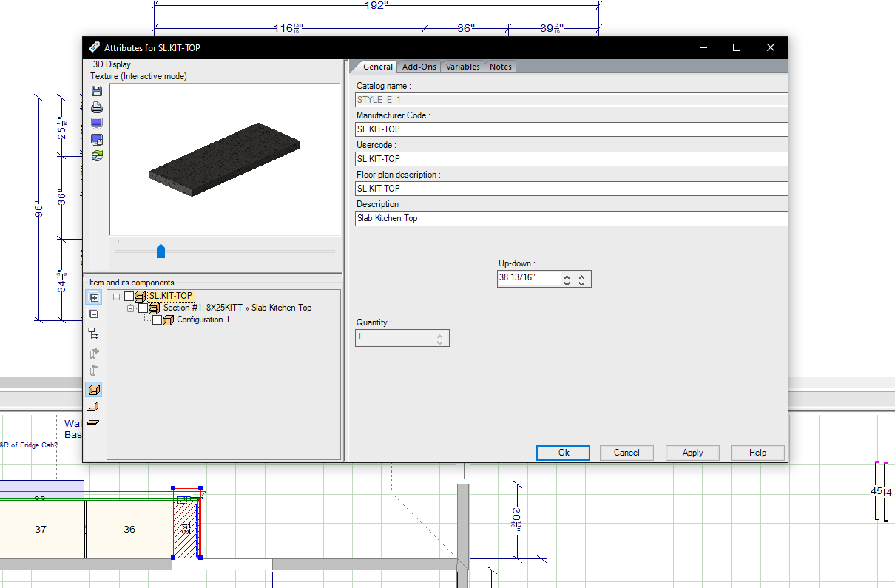Enable the Configuration 1 checkbox
Viewport: 895px width, 588px height.
[x=157, y=320]
